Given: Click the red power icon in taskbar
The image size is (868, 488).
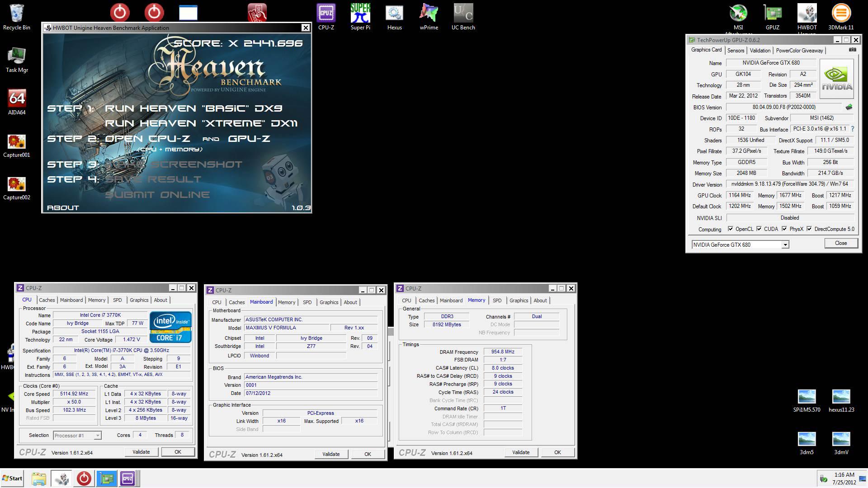Looking at the screenshot, I should point(84,479).
